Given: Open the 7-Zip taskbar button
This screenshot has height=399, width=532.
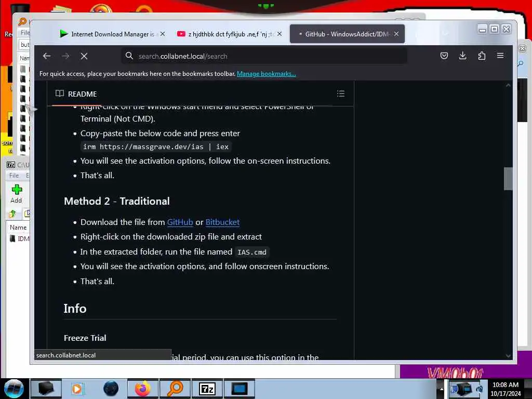Looking at the screenshot, I should tap(207, 389).
